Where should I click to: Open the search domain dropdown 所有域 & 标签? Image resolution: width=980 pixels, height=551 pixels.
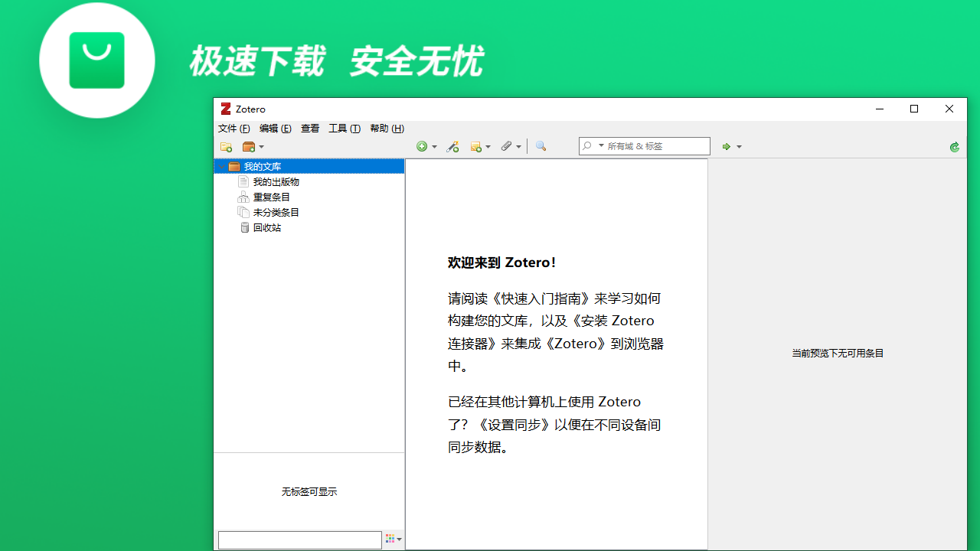[x=600, y=145]
